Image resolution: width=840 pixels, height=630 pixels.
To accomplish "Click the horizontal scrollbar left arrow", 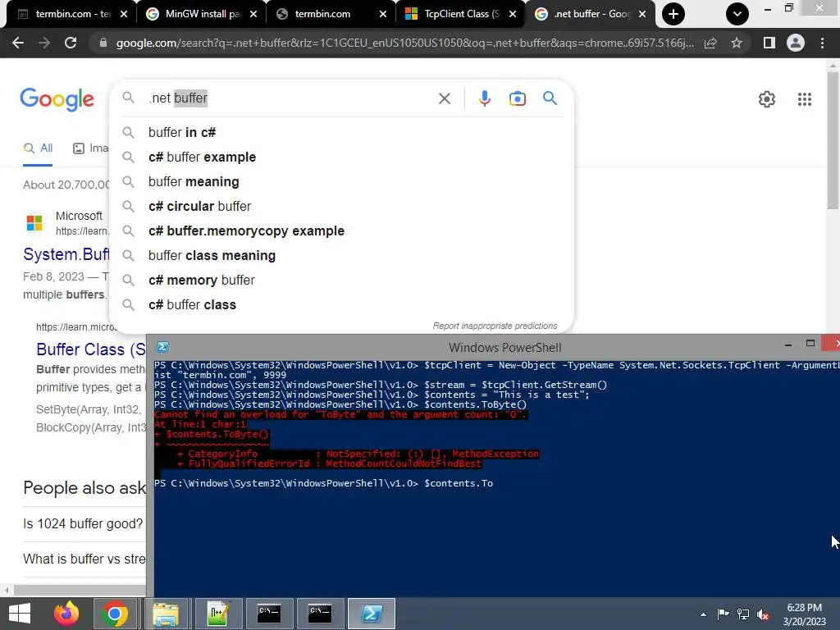I will tap(7, 591).
